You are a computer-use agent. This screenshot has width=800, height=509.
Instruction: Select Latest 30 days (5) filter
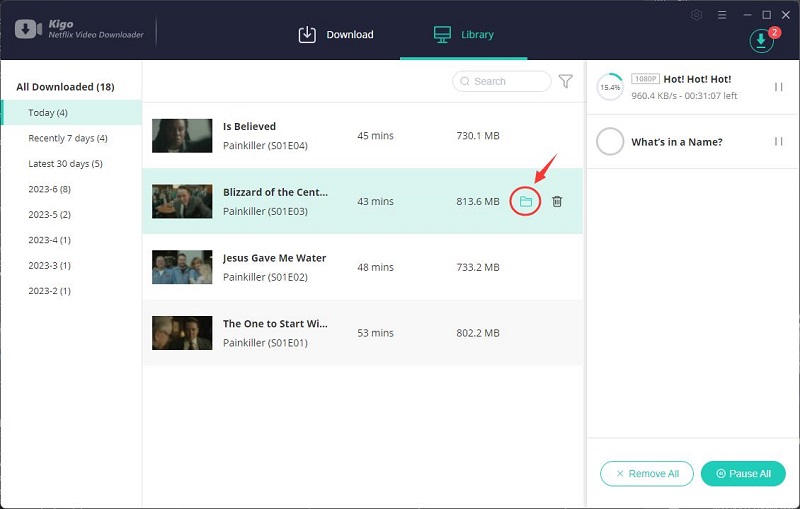click(x=65, y=164)
